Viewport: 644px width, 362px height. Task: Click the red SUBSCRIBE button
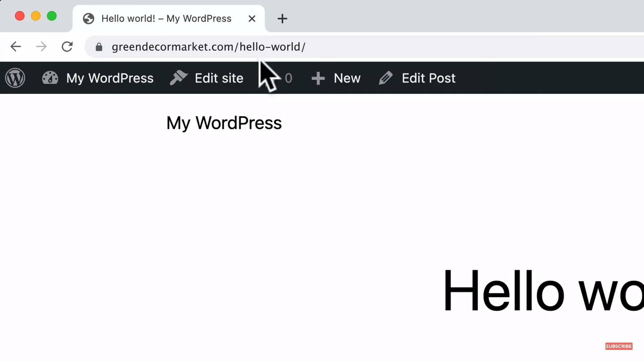pyautogui.click(x=619, y=346)
